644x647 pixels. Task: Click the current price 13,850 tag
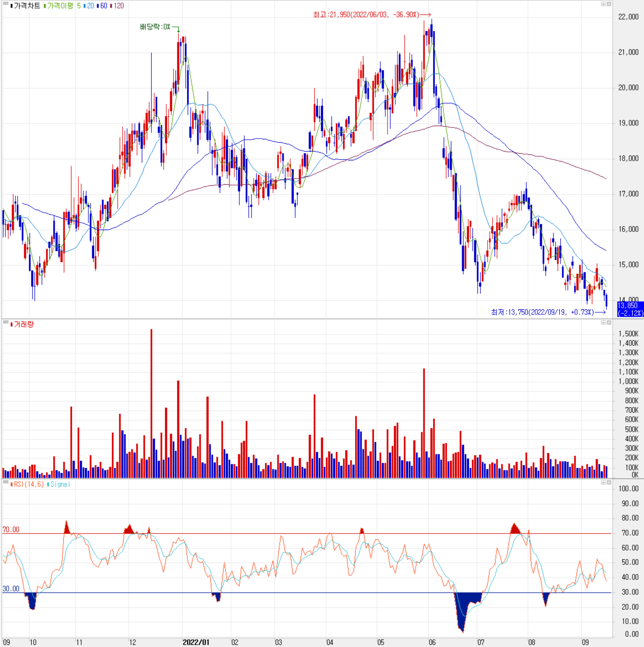click(x=630, y=309)
